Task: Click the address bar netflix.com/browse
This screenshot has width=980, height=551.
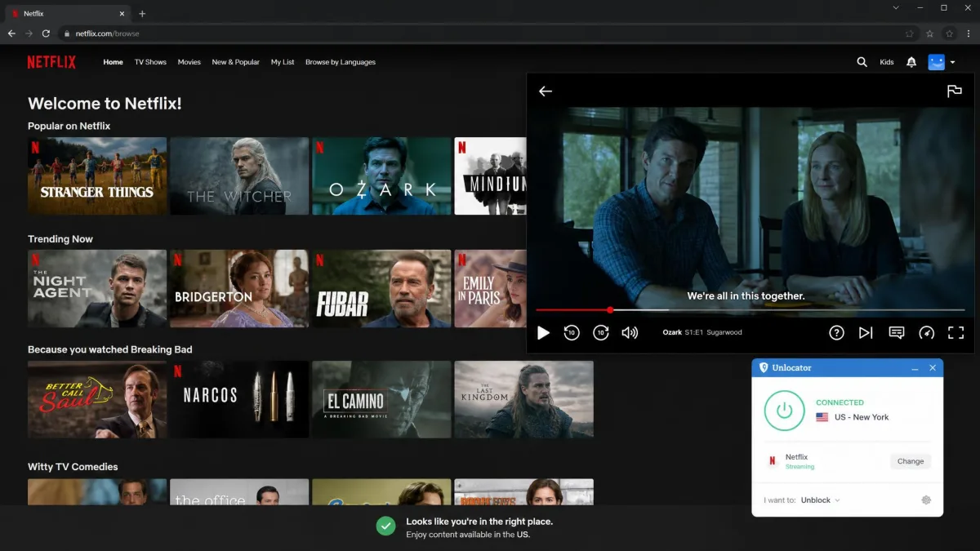Action: coord(107,33)
